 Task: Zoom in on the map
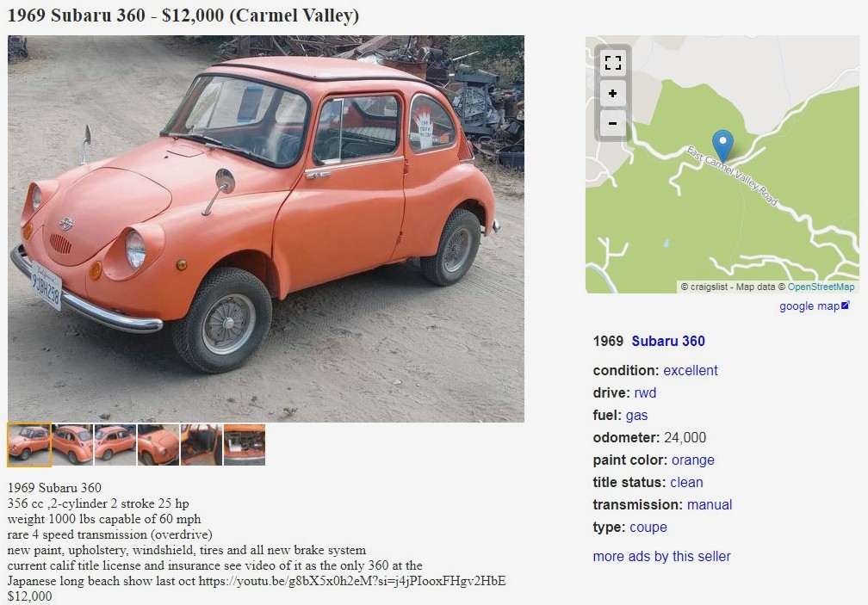click(x=612, y=93)
